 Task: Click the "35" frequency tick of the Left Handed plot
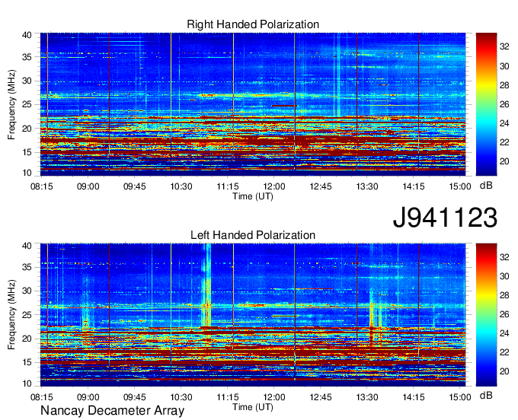(x=27, y=267)
